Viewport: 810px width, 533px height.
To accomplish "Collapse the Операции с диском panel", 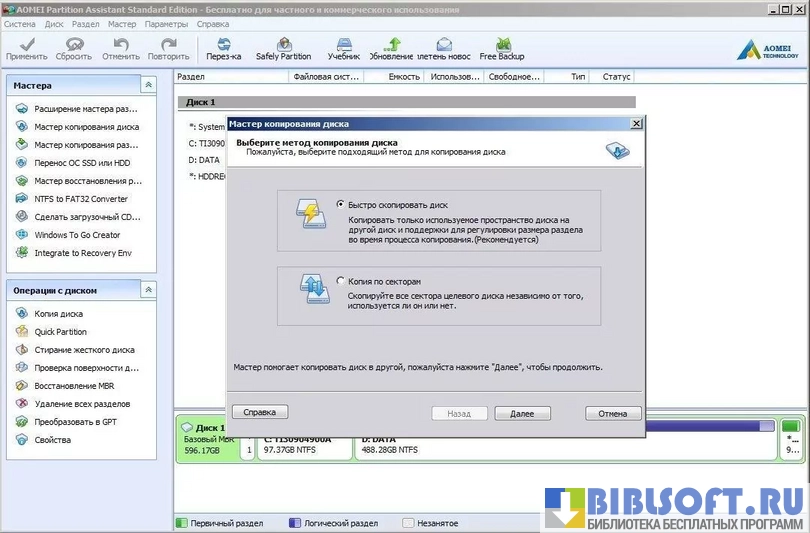I will point(148,291).
